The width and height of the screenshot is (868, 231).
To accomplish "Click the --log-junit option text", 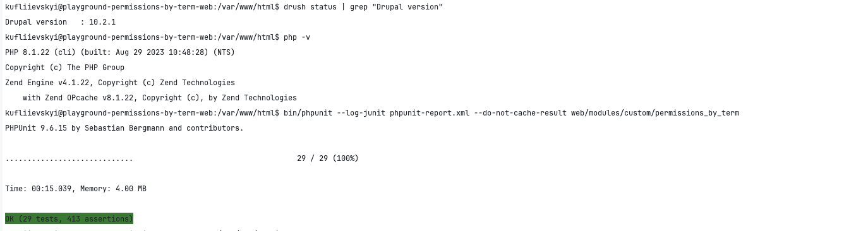I will coord(361,113).
